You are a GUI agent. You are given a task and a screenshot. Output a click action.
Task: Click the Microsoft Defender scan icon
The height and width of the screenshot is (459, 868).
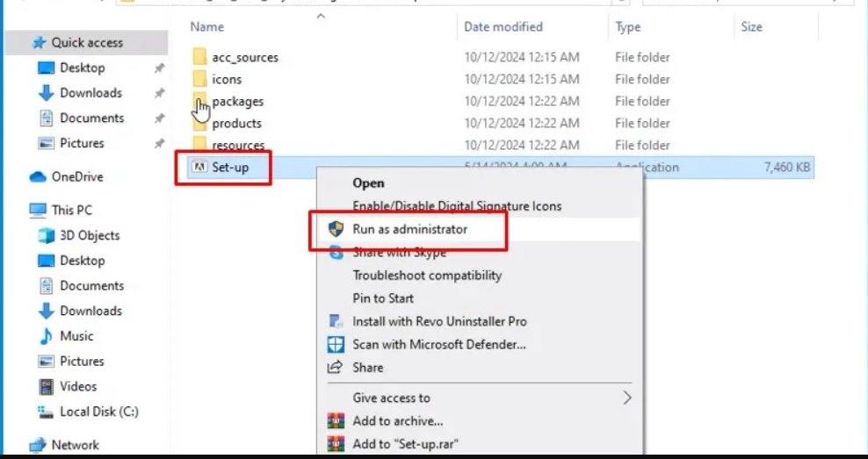pyautogui.click(x=336, y=344)
